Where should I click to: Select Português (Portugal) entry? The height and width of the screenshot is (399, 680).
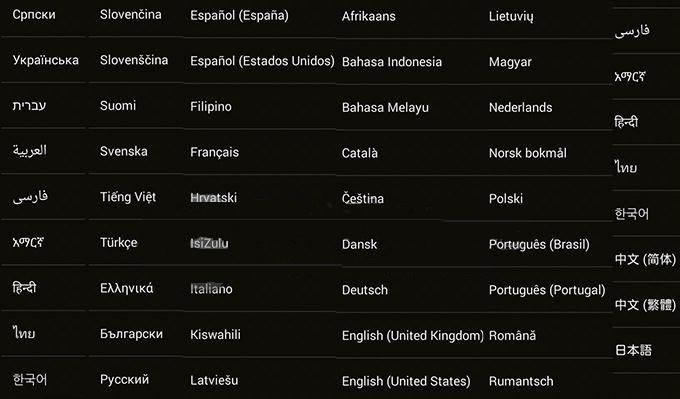pos(547,290)
